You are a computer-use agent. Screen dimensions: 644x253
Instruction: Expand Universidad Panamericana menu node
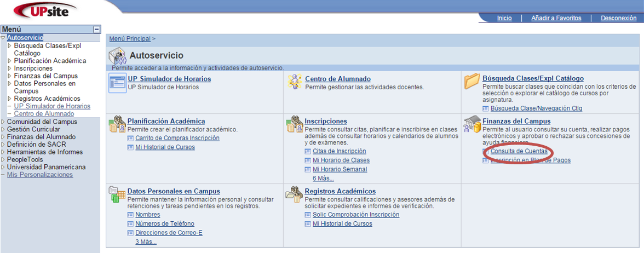tap(3, 167)
